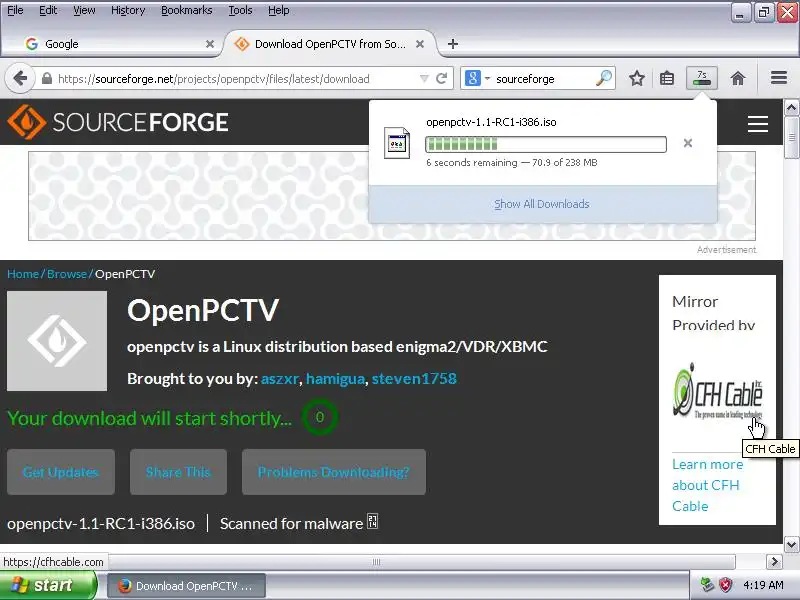Open the File menu
800x600 pixels.
(15, 10)
